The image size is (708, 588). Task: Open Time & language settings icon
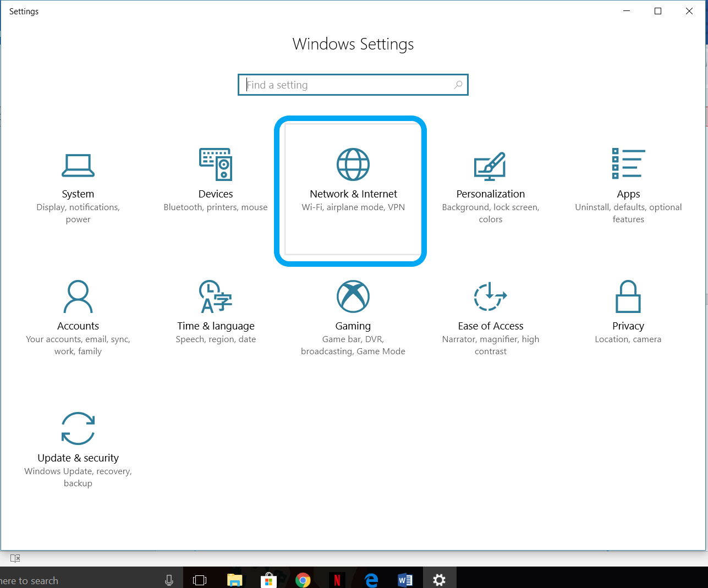[x=216, y=296]
